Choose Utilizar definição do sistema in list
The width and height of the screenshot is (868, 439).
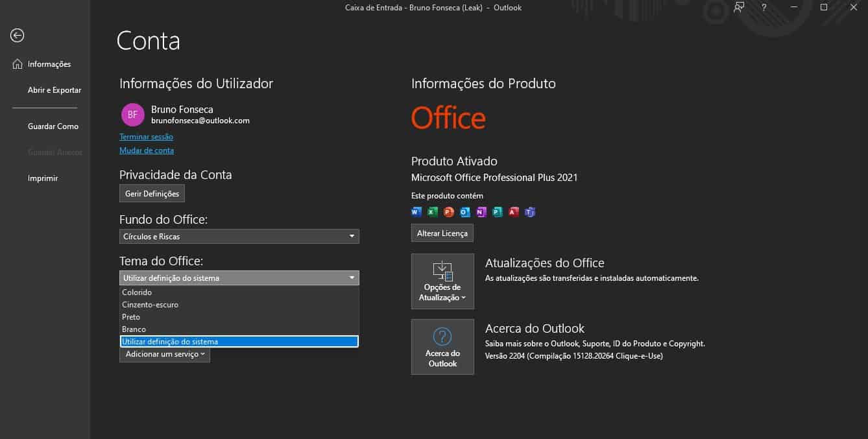tap(239, 342)
